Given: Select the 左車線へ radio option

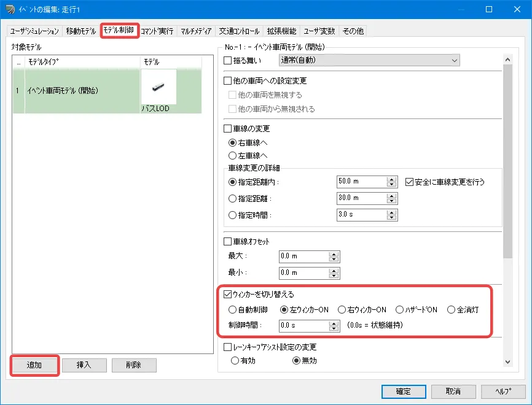Looking at the screenshot, I should tap(233, 156).
